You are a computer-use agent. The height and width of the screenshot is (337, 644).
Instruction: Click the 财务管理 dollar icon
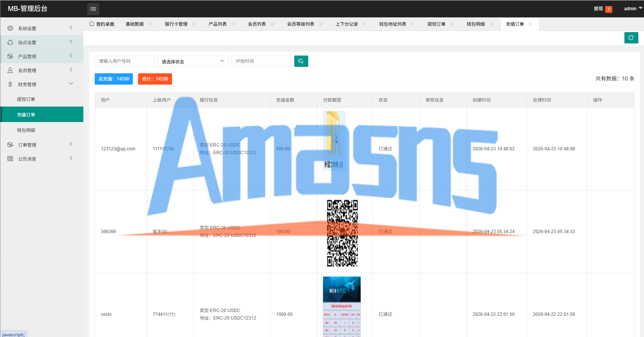pos(10,84)
